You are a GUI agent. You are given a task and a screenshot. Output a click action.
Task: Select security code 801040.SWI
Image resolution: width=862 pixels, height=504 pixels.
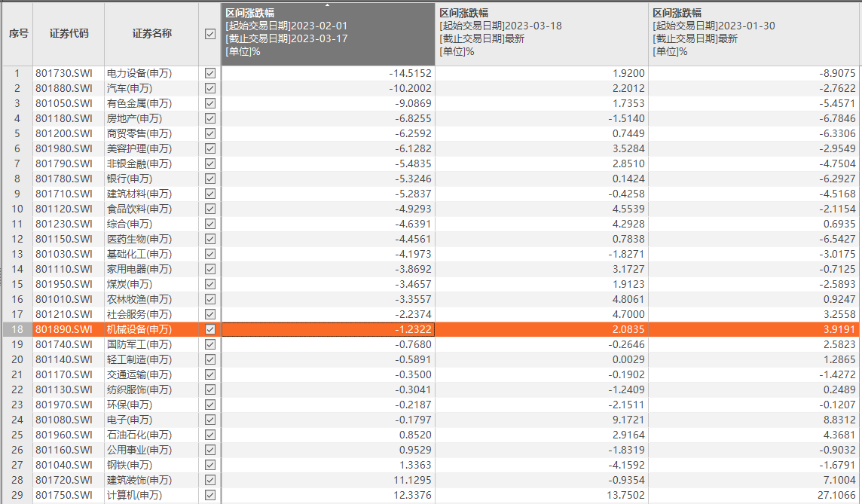coord(64,465)
